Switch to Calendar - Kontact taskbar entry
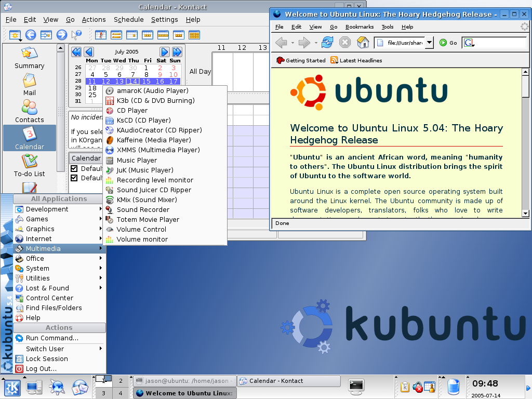This screenshot has width=532, height=399. [x=288, y=381]
